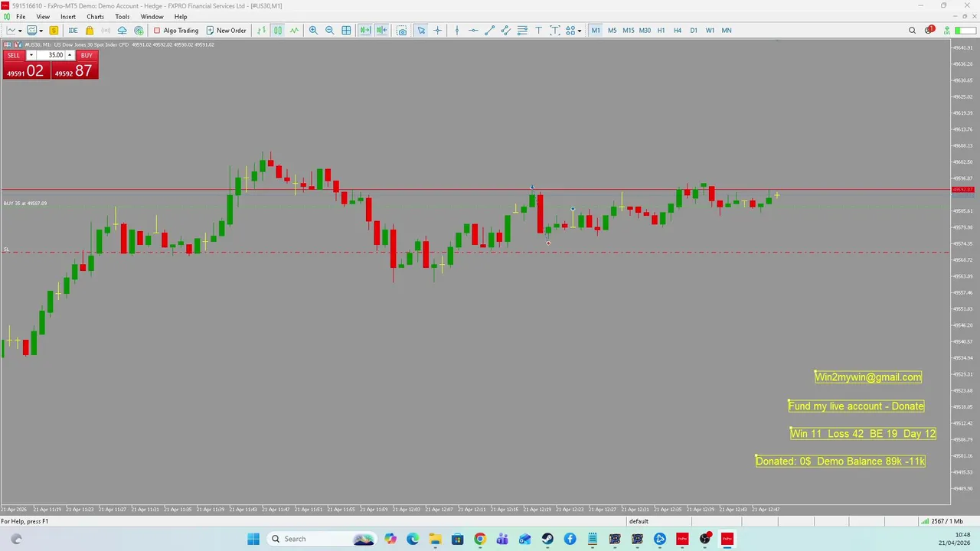This screenshot has width=980, height=551.
Task: Open the Signals icon in toolbar
Action: pyautogui.click(x=106, y=31)
